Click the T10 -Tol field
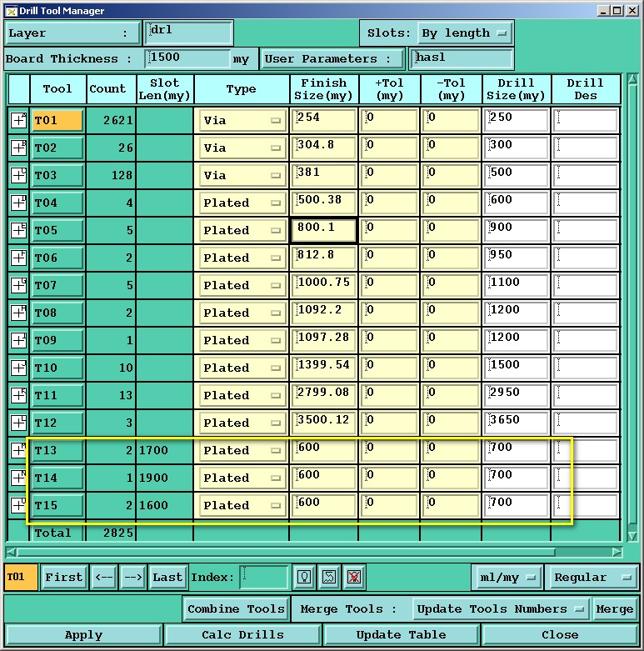 (x=451, y=368)
